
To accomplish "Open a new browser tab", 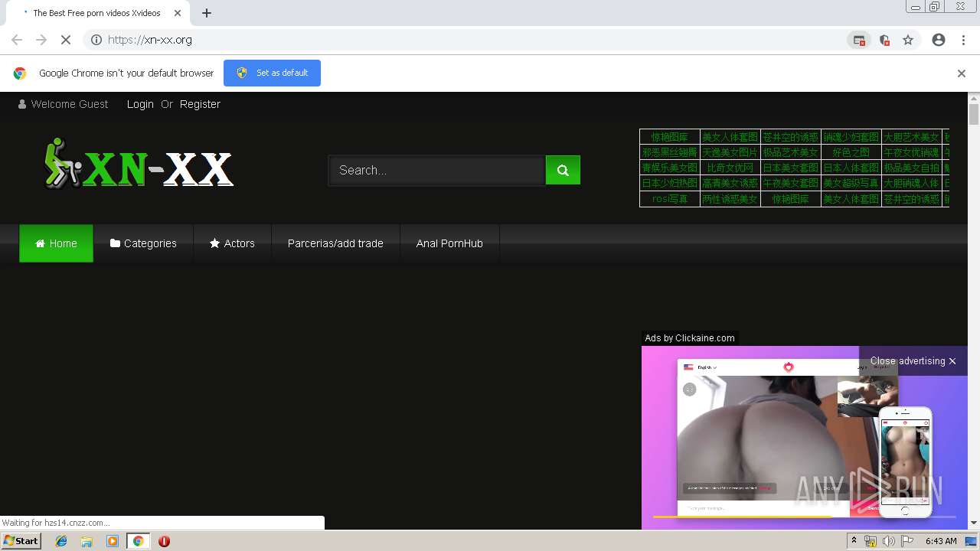I will pyautogui.click(x=207, y=13).
